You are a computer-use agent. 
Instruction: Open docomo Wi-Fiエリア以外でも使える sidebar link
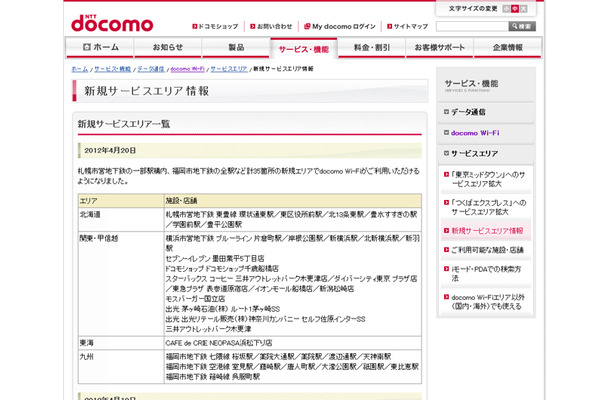488,302
